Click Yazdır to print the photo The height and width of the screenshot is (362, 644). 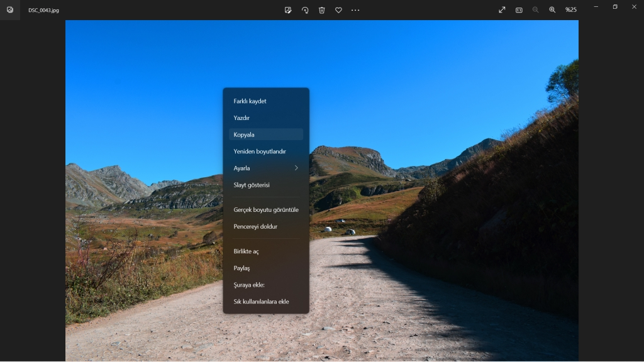[x=266, y=118]
